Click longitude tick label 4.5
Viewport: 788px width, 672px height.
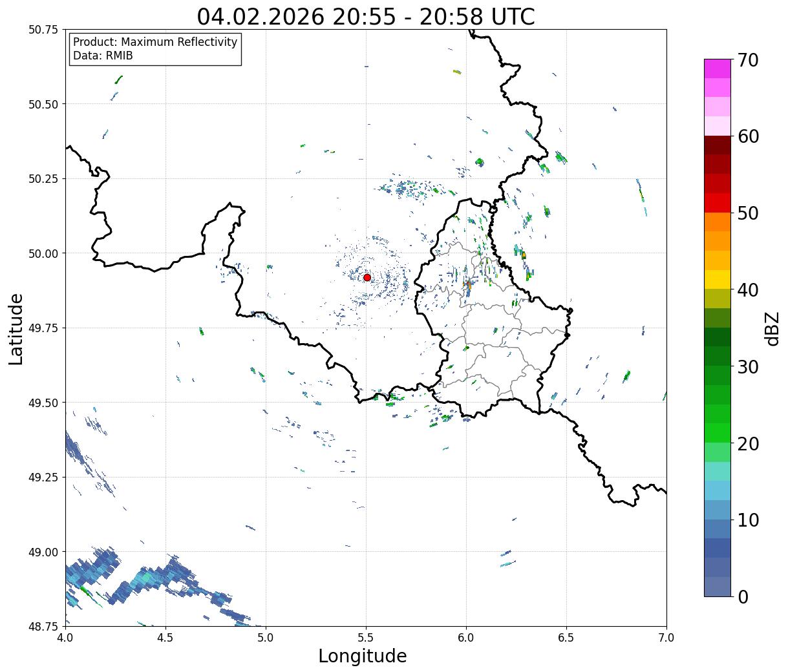(165, 637)
